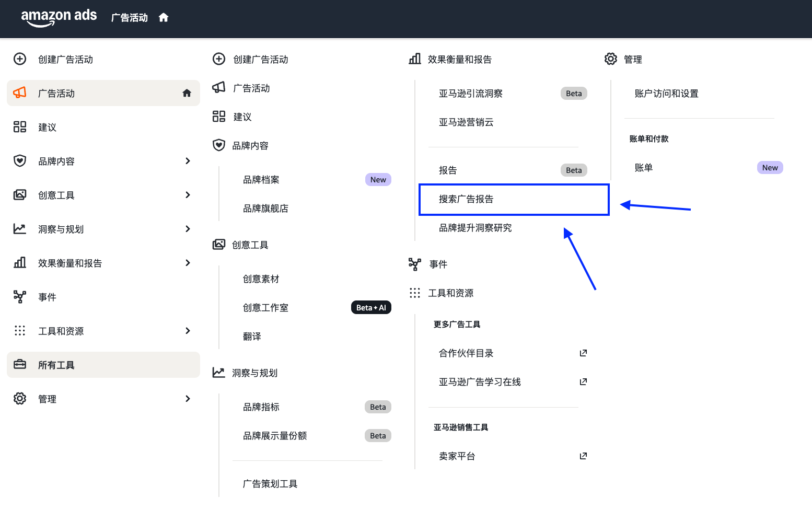Screen dimensions: 812x521
Task: Click Beta badge next to 品牌指标
Action: click(x=378, y=407)
